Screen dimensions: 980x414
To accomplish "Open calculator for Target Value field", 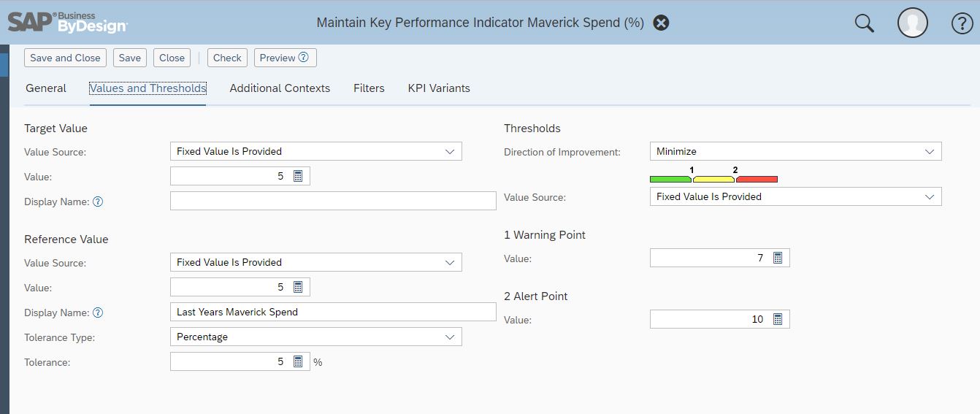I will click(x=298, y=176).
